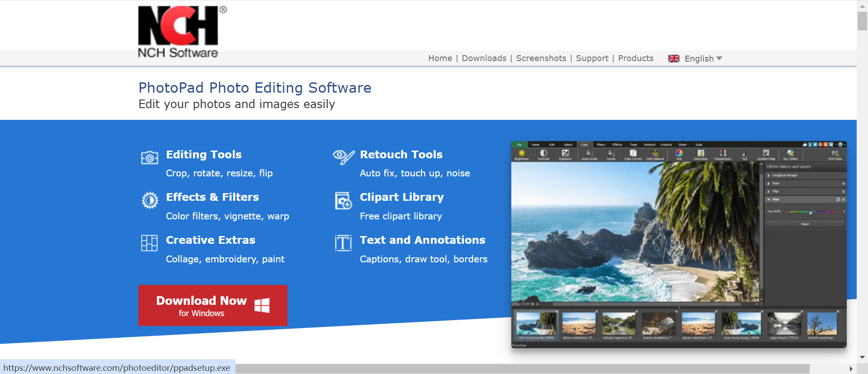This screenshot has width=868, height=374.
Task: Click the Retouch Tools eye-brush icon
Action: tap(344, 157)
